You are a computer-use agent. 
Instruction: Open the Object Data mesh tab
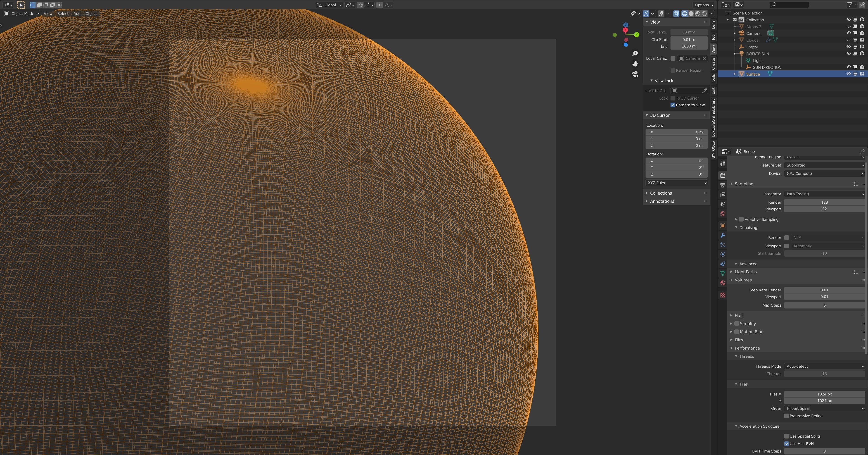(x=722, y=273)
